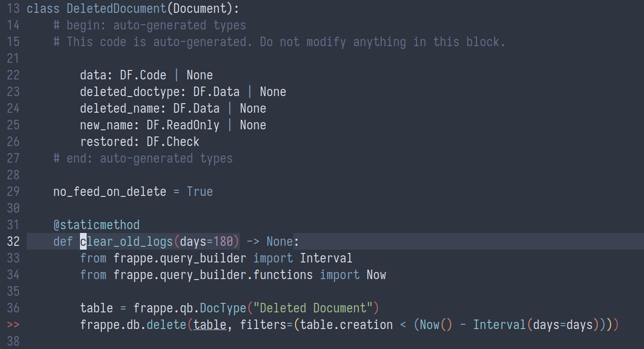The width and height of the screenshot is (644, 349).
Task: Click the >> diagnostic marker in gutter
Action: 13,325
